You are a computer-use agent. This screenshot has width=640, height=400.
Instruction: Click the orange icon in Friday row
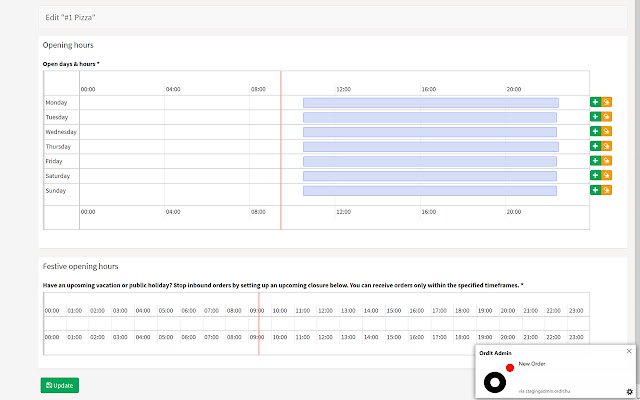pos(606,161)
